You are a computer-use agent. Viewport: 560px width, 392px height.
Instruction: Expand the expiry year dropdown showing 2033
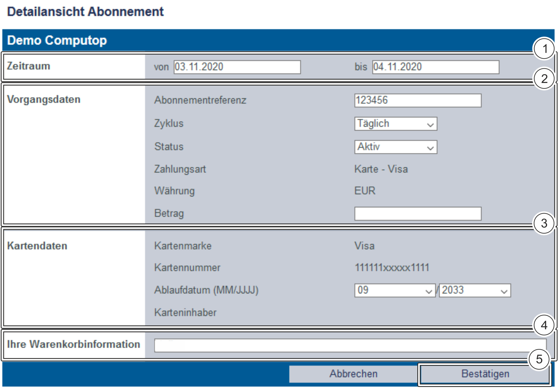coord(475,290)
